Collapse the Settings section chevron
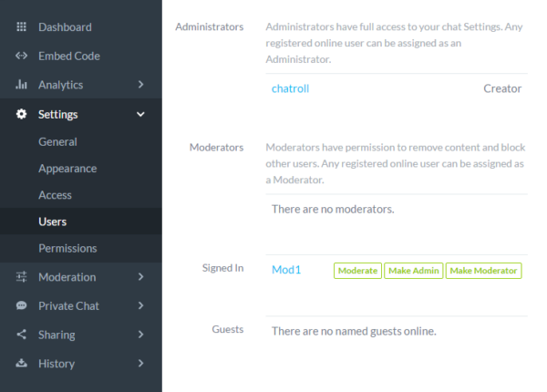 click(x=140, y=114)
